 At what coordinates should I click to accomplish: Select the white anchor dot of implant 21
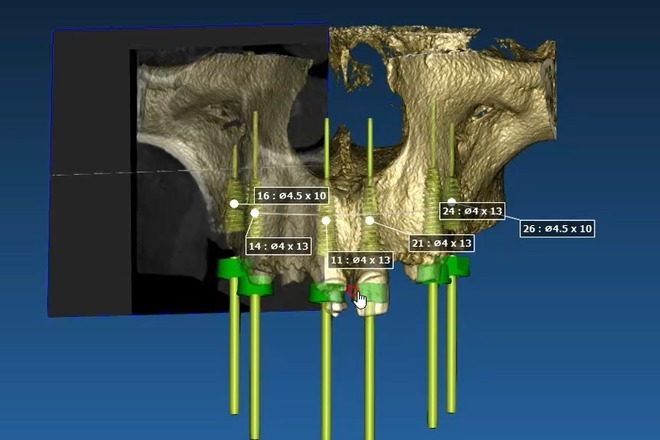(370, 220)
